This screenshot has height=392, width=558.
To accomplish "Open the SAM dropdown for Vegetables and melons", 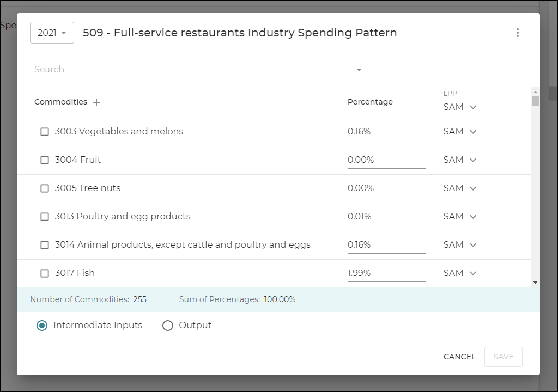I will coord(459,131).
